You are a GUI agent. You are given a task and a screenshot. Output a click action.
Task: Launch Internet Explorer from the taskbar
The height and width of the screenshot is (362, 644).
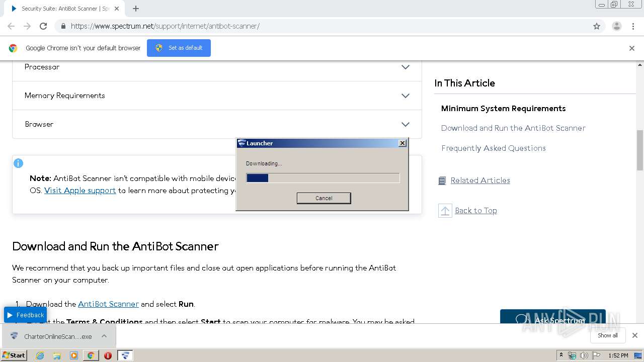tap(40, 355)
